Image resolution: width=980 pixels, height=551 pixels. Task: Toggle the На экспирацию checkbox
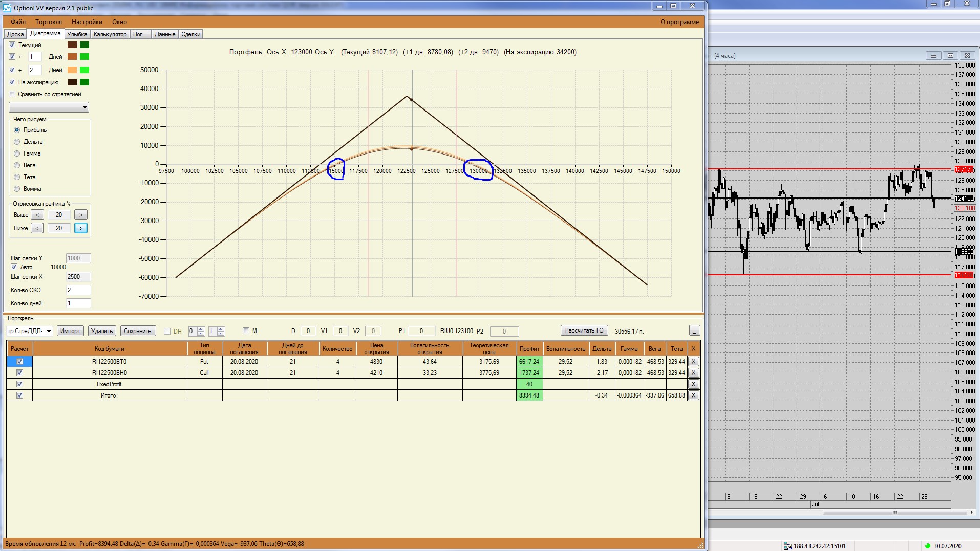pyautogui.click(x=12, y=82)
